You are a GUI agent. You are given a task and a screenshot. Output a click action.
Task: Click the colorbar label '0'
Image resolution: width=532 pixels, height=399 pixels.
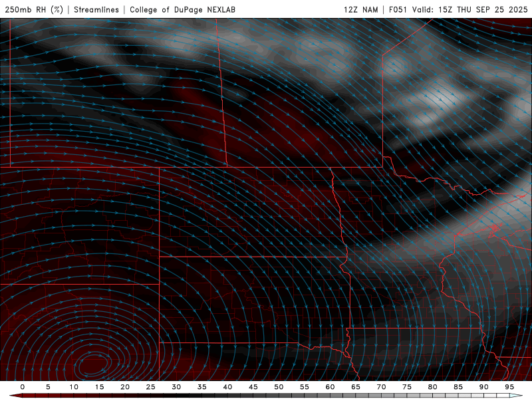[23, 387]
